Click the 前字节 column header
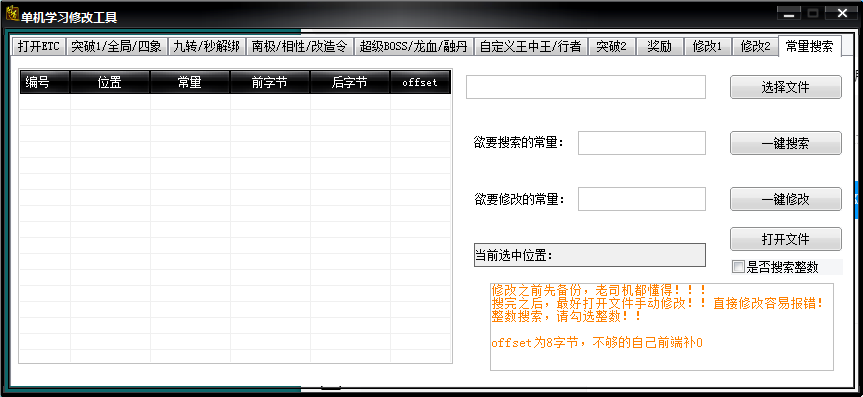 [270, 83]
